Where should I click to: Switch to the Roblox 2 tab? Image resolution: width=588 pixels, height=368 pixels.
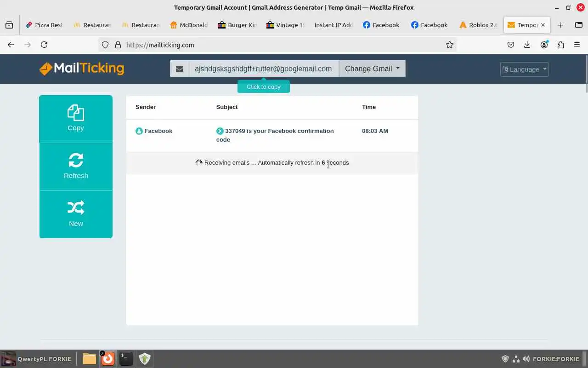(x=478, y=25)
